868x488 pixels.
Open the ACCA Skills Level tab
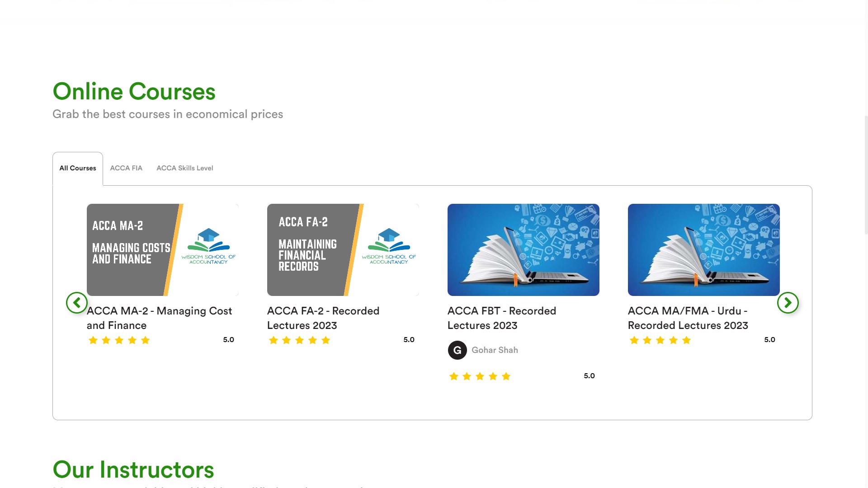[x=184, y=168]
